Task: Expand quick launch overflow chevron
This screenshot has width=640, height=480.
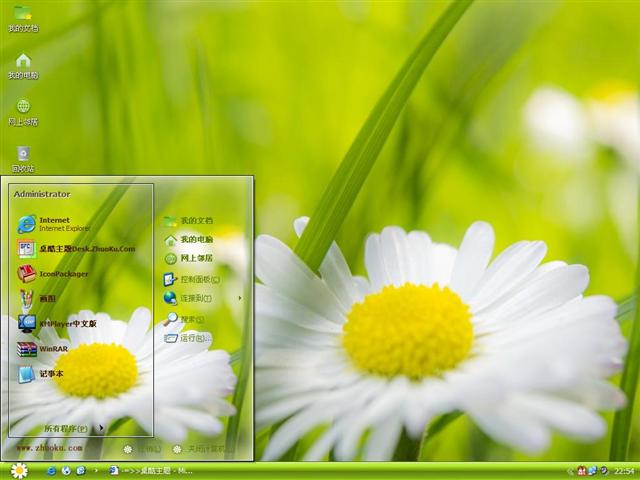Action: [96, 471]
